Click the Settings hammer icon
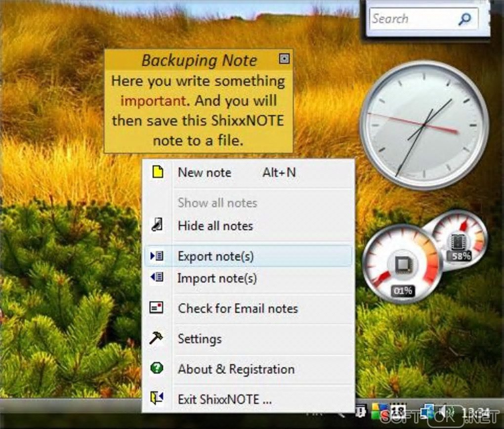 [x=156, y=338]
